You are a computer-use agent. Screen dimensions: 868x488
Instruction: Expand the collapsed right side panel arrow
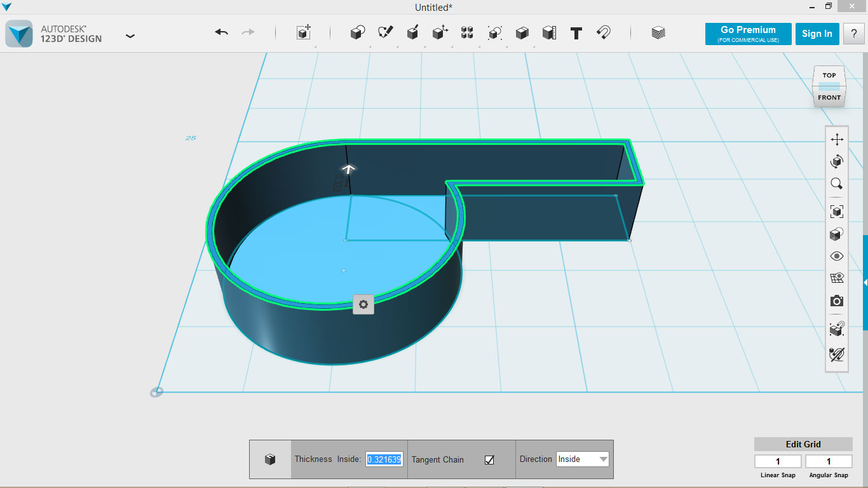click(x=865, y=281)
